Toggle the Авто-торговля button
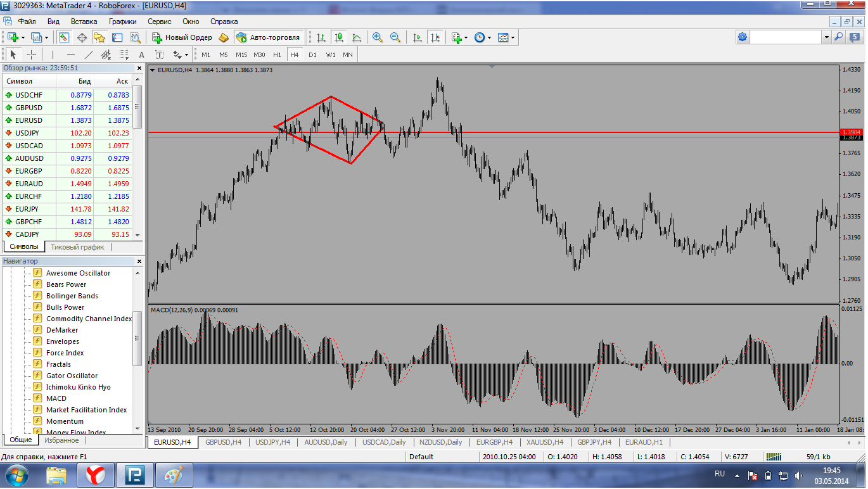The height and width of the screenshot is (489, 868). coord(269,37)
